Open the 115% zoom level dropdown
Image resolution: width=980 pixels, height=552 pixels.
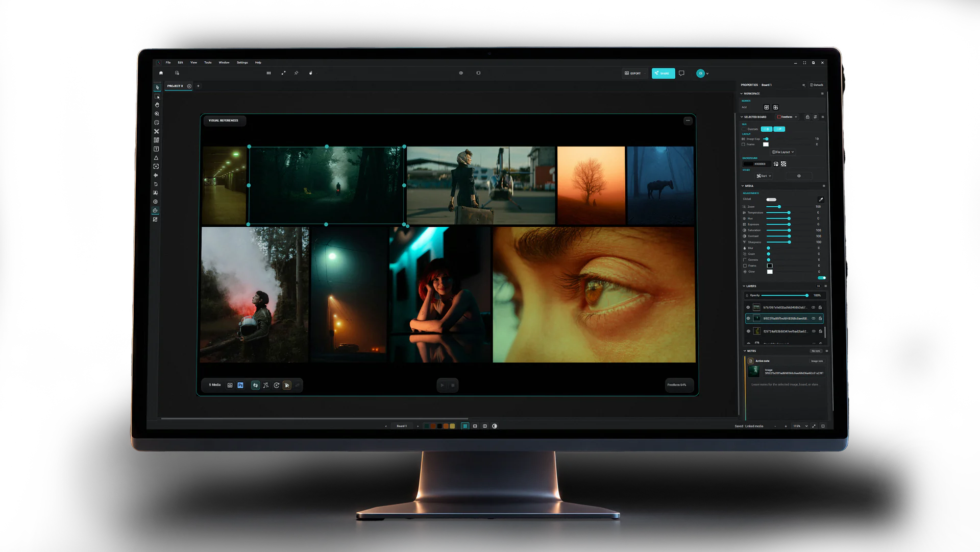(x=800, y=426)
